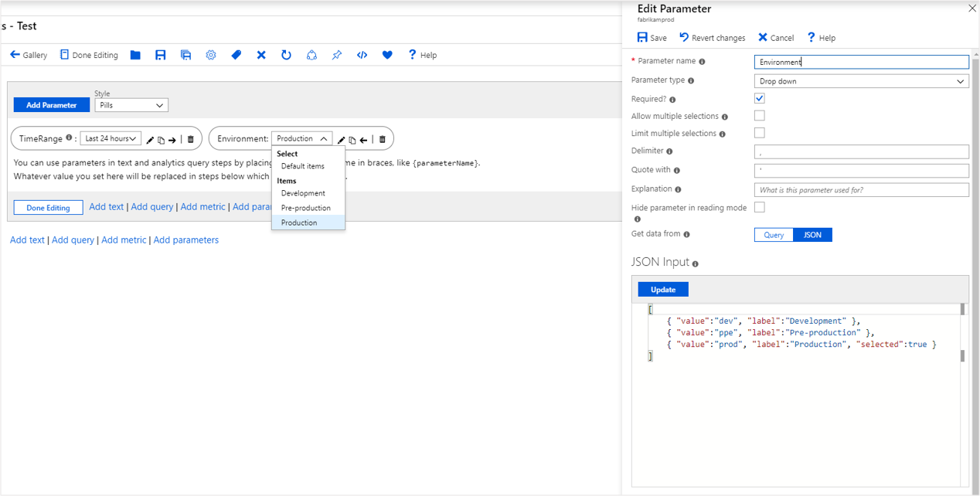This screenshot has height=496, width=980.
Task: Uncheck the Required? checkbox
Action: click(x=760, y=98)
